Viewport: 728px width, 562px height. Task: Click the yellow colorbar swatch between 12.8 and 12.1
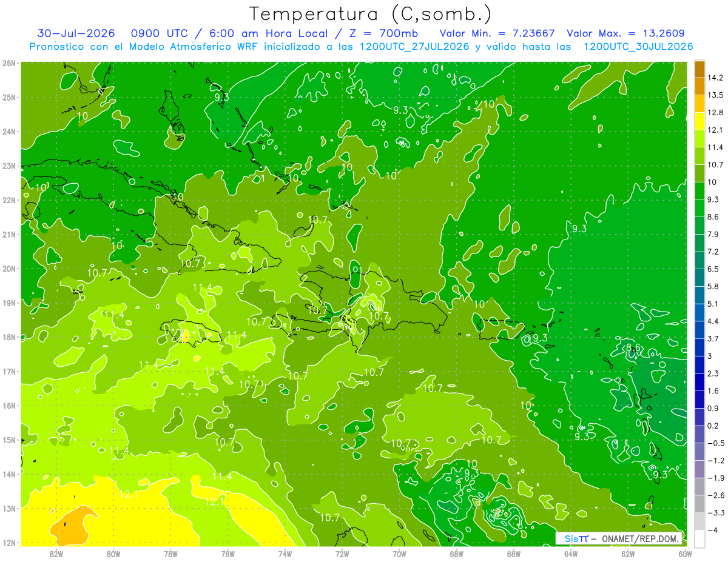(x=699, y=121)
